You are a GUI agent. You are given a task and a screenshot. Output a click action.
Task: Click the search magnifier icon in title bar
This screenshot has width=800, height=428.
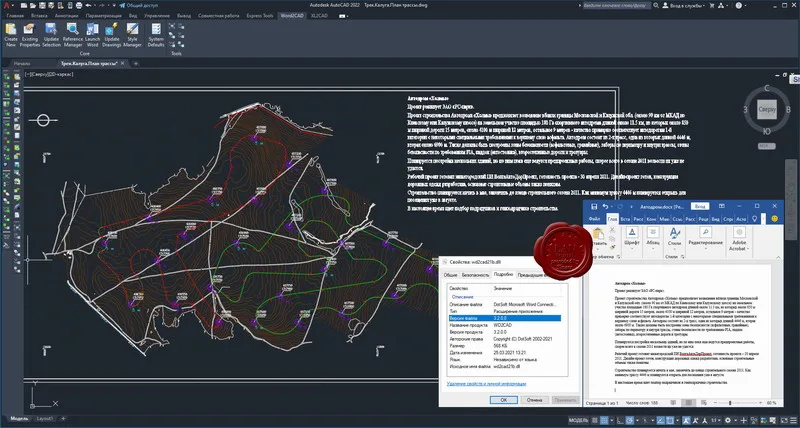[x=656, y=5]
